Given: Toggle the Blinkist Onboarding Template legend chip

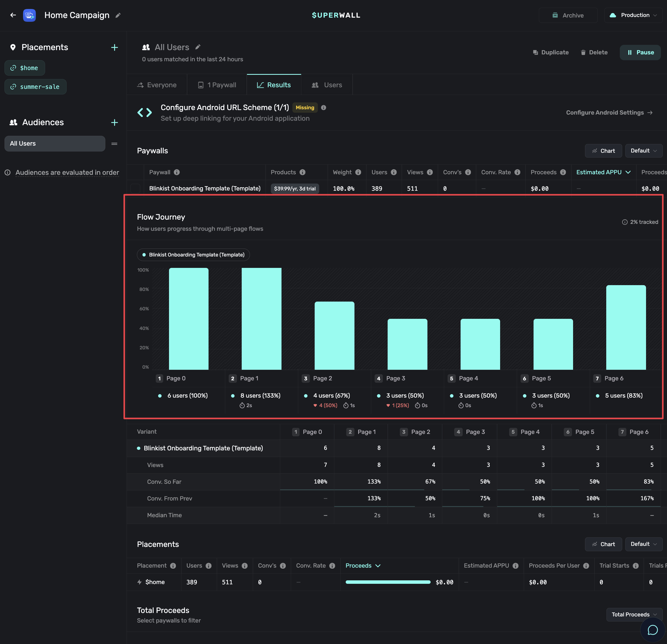Looking at the screenshot, I should point(193,255).
